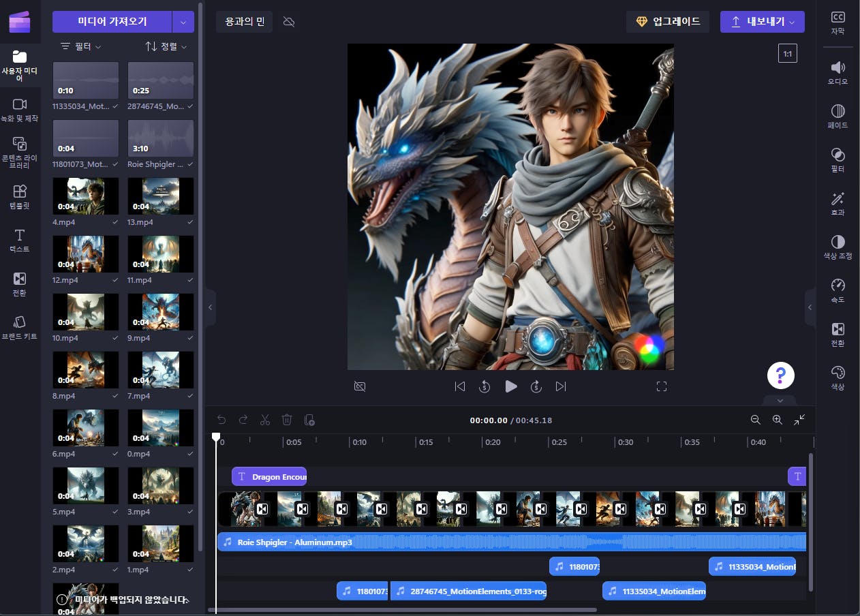Expand the 필터 filter dropdown
860x616 pixels.
(81, 46)
